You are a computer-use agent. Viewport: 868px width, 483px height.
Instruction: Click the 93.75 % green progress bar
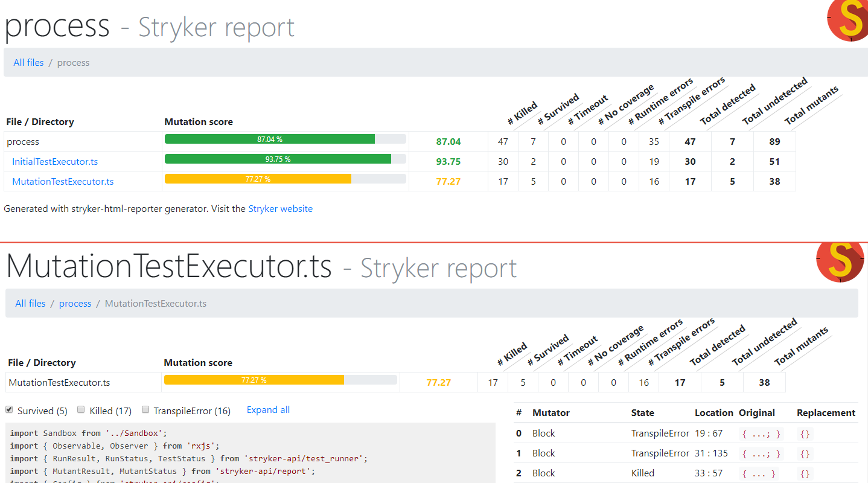278,159
